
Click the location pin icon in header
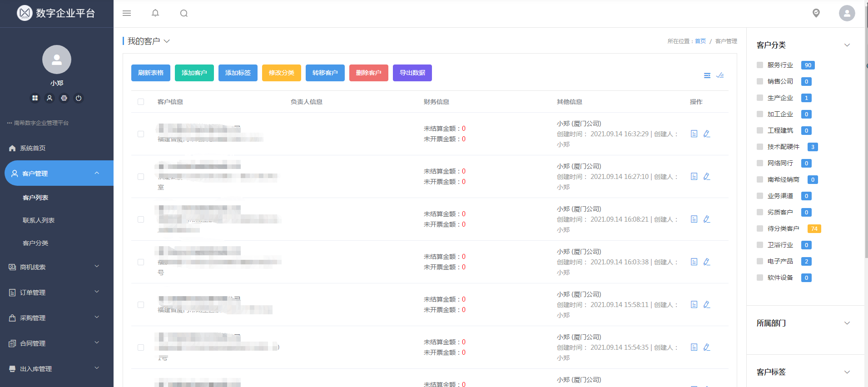click(x=816, y=13)
